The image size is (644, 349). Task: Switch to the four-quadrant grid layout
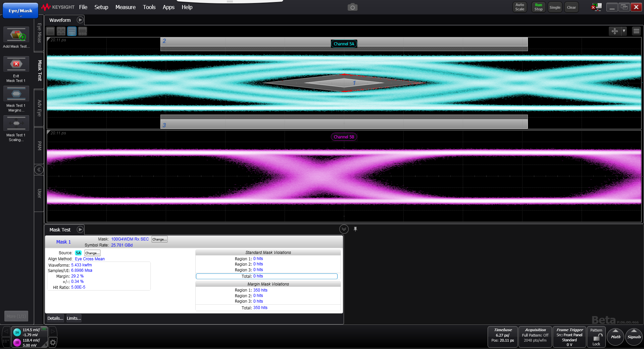point(61,31)
